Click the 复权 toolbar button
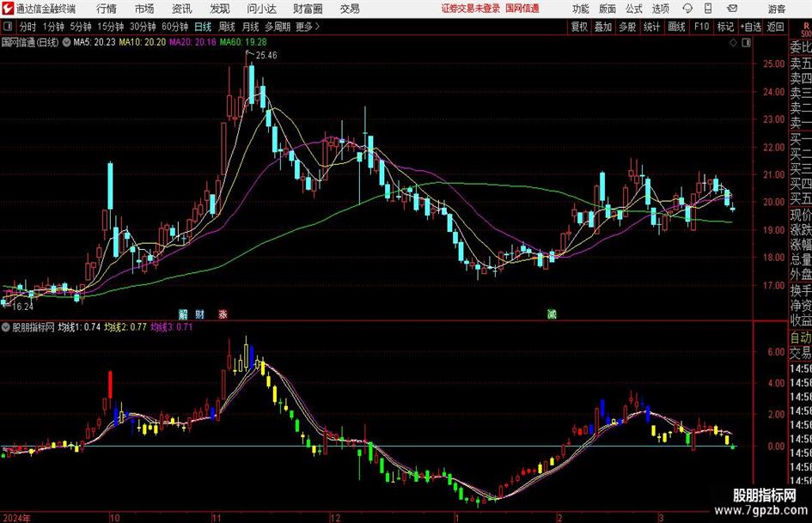 pyautogui.click(x=579, y=27)
